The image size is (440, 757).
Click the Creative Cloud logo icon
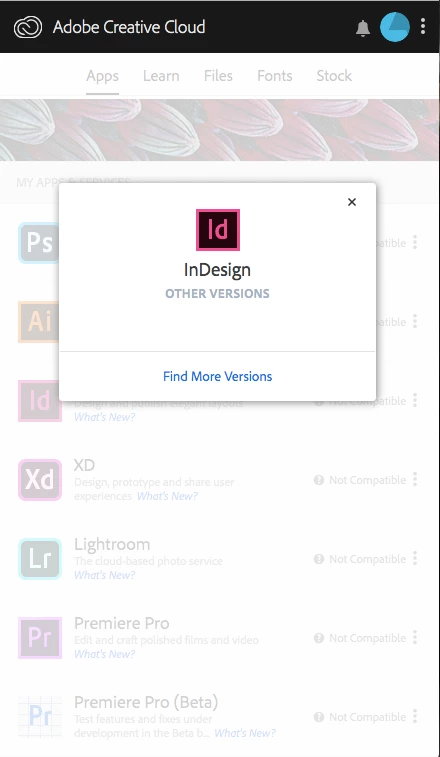28,27
